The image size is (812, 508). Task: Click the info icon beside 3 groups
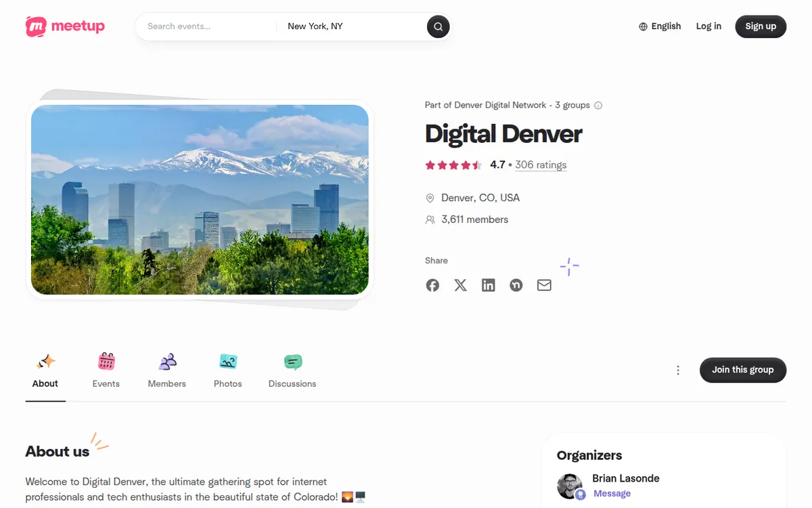597,105
